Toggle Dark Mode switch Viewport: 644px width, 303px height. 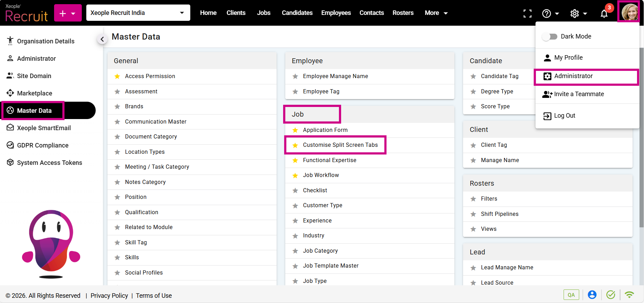click(550, 36)
